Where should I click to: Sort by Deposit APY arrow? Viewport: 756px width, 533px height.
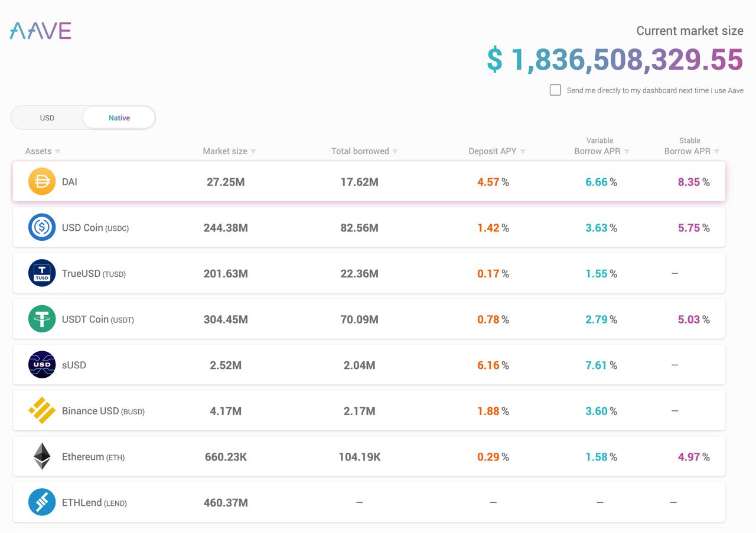coord(523,152)
